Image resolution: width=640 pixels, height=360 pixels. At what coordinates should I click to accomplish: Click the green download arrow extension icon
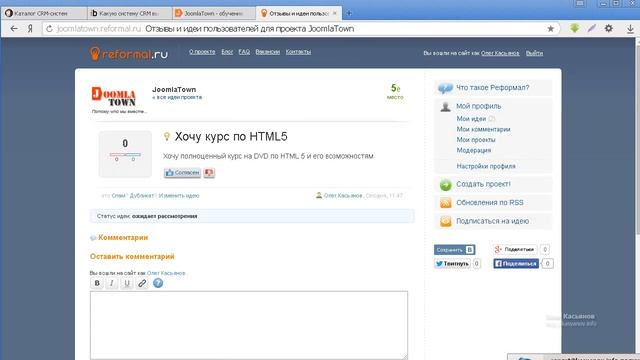tap(575, 28)
